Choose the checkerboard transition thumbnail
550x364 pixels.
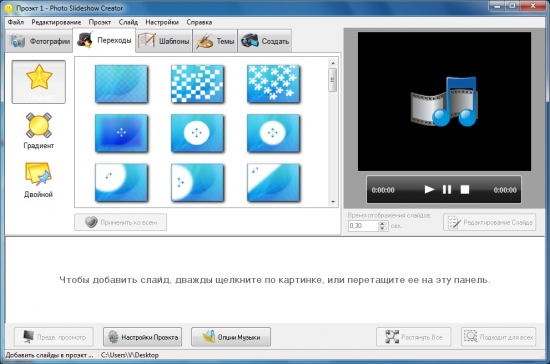pos(197,84)
